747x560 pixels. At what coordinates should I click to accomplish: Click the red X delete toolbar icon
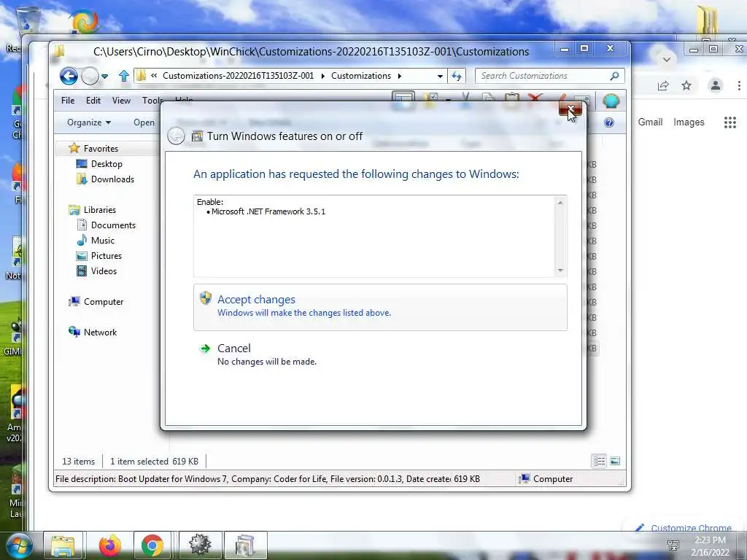click(535, 98)
